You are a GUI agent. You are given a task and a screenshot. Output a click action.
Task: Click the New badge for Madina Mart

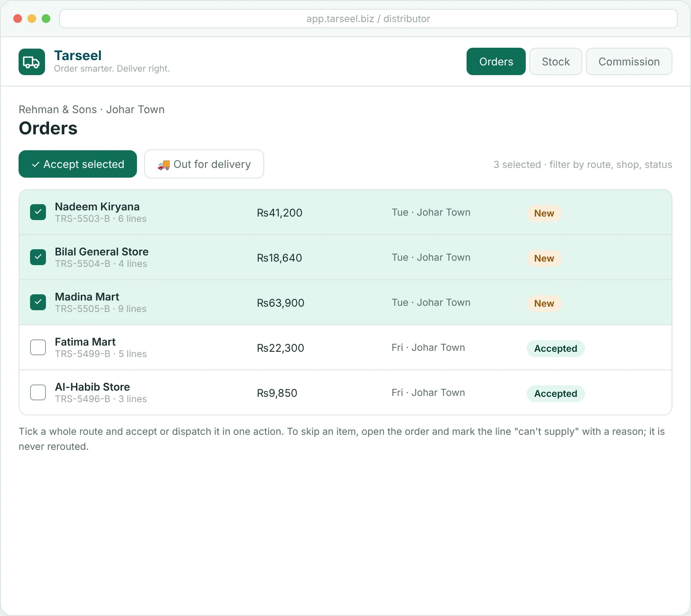click(x=544, y=304)
